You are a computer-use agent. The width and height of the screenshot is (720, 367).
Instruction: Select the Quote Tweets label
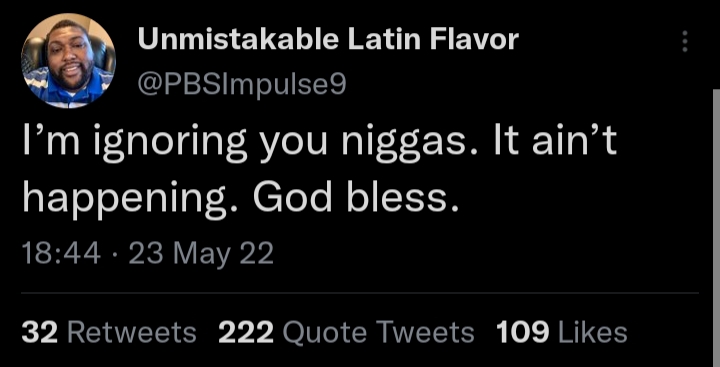coord(378,333)
